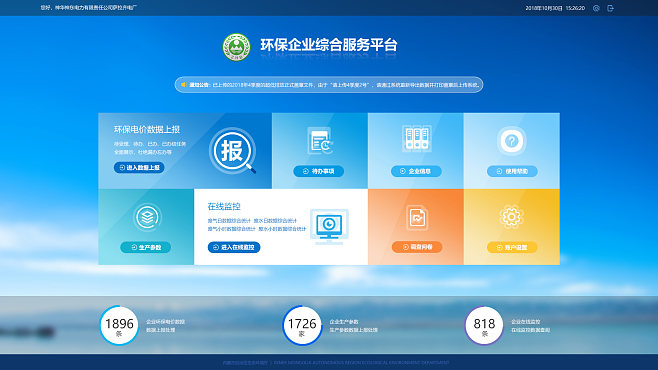Click the 企业生产参数 label beside 1726
Viewport: 658px width, 370px height.
[344, 322]
